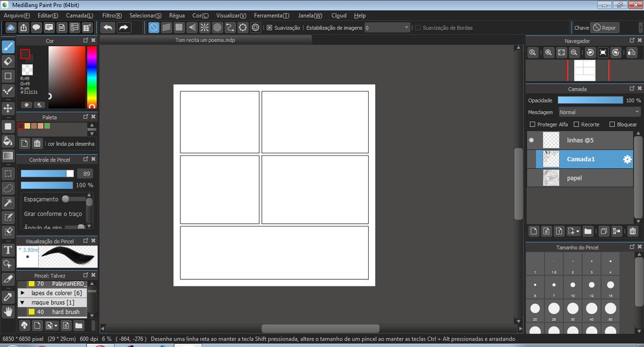Image resolution: width=644 pixels, height=347 pixels.
Task: Click the Undo arrow in top toolbar
Action: pos(108,27)
